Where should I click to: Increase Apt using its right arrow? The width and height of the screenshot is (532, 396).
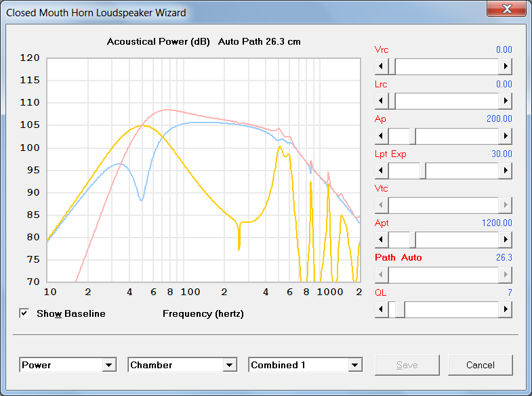(505, 240)
